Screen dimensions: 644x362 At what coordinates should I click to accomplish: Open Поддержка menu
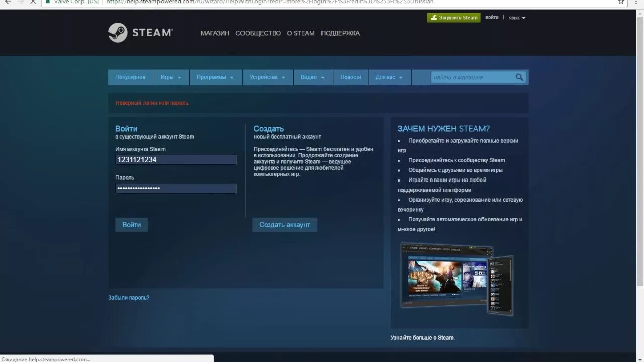click(340, 33)
